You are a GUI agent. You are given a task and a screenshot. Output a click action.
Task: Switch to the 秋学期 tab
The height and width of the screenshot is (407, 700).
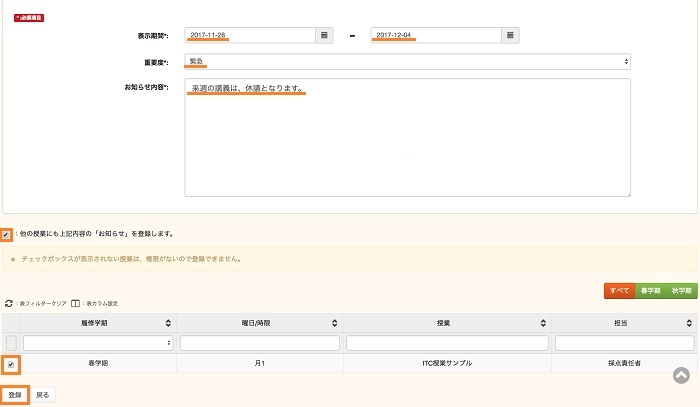682,290
